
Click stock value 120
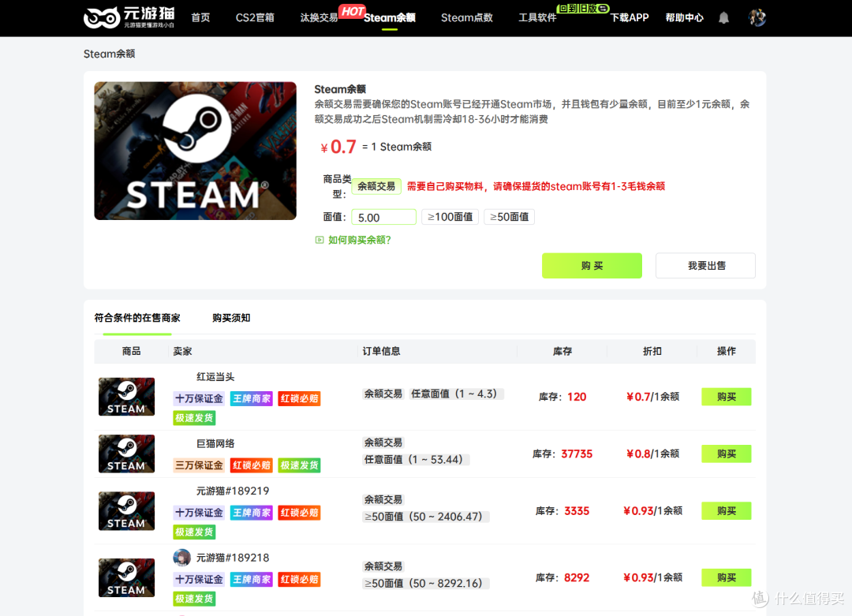click(x=577, y=397)
